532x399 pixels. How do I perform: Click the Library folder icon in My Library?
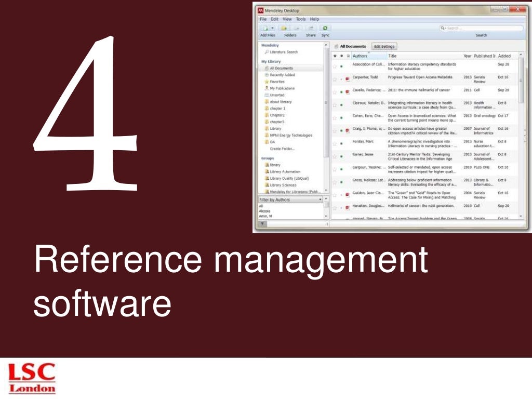267,129
